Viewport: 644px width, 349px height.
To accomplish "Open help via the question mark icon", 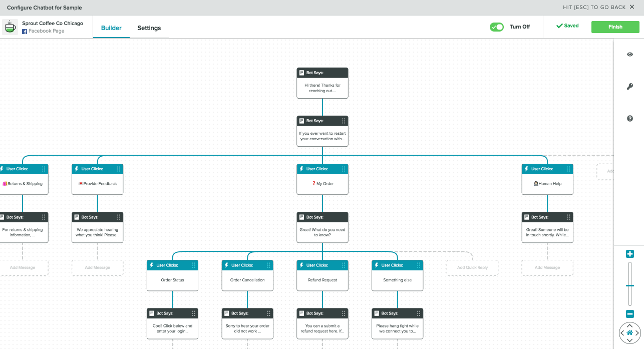I will (x=629, y=118).
